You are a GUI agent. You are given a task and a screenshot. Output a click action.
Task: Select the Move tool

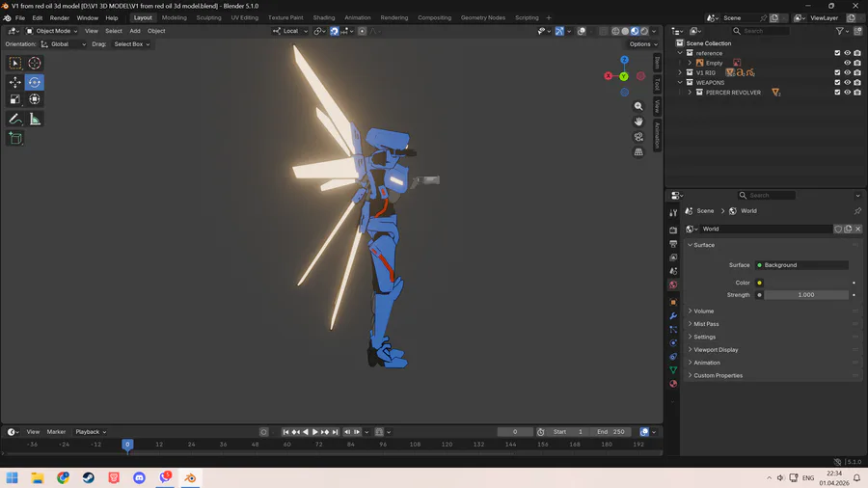coord(14,82)
